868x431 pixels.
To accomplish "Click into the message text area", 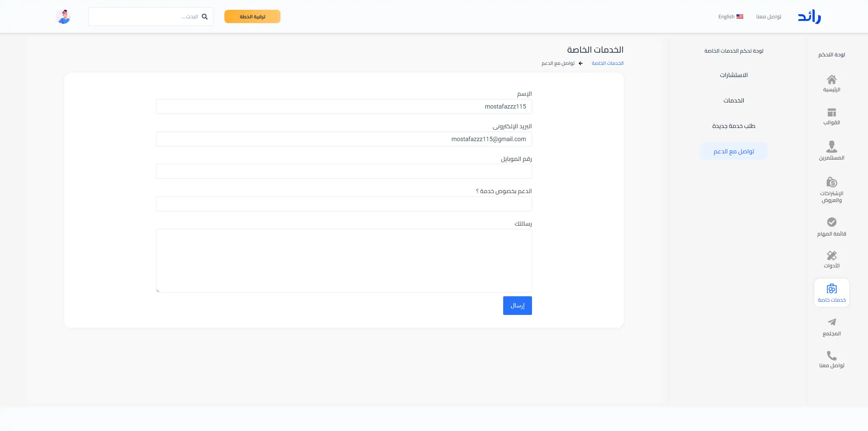I will 344,261.
